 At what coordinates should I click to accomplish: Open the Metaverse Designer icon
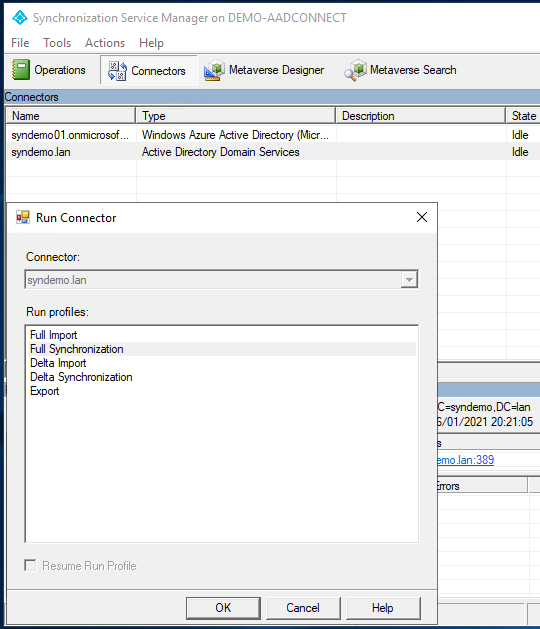point(214,70)
